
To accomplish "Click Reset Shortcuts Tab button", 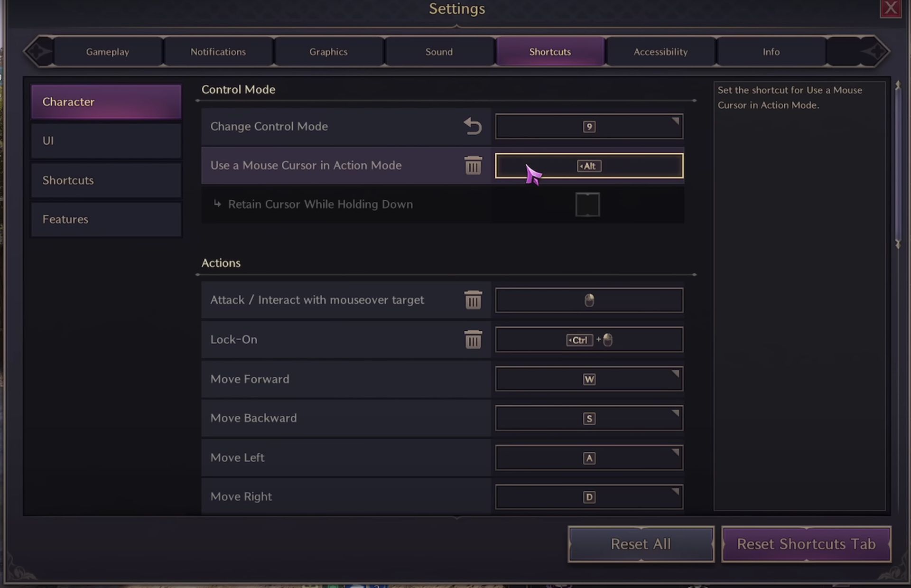I will (806, 543).
